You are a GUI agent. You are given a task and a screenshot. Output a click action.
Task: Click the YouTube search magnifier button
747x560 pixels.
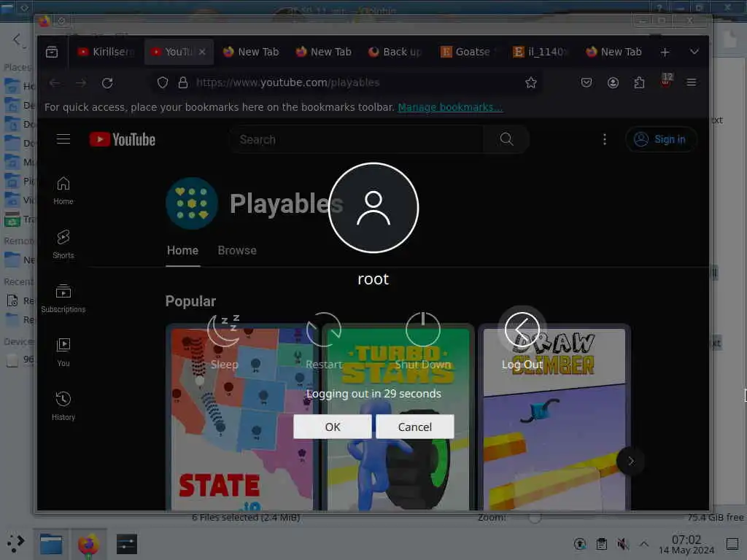pyautogui.click(x=506, y=139)
